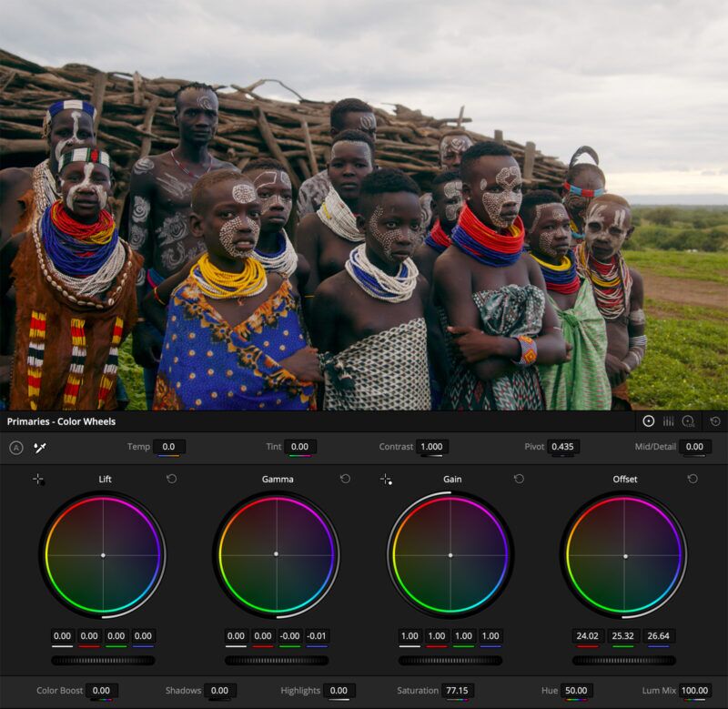Click the Lum Mix value 100.00

tap(694, 691)
